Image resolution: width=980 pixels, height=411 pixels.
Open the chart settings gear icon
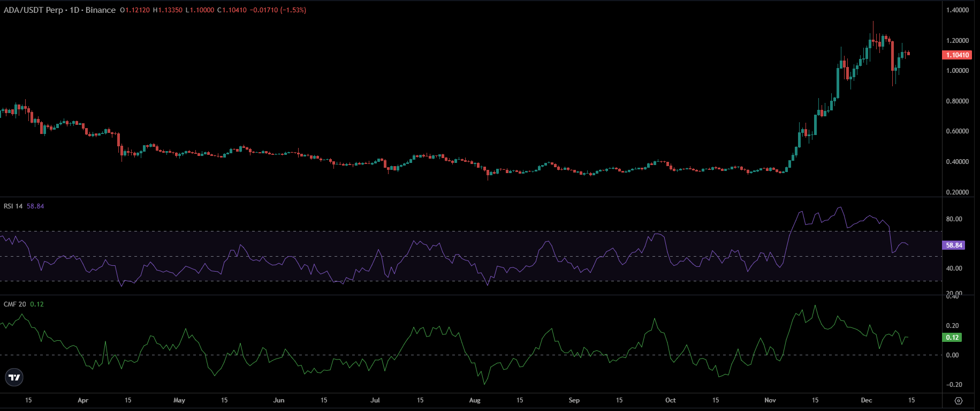click(959, 401)
